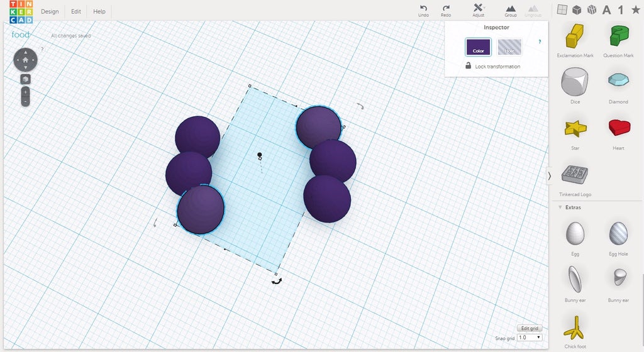Orbit the view left with the left arrow
Viewport: 644px width, 352px height.
(18, 60)
